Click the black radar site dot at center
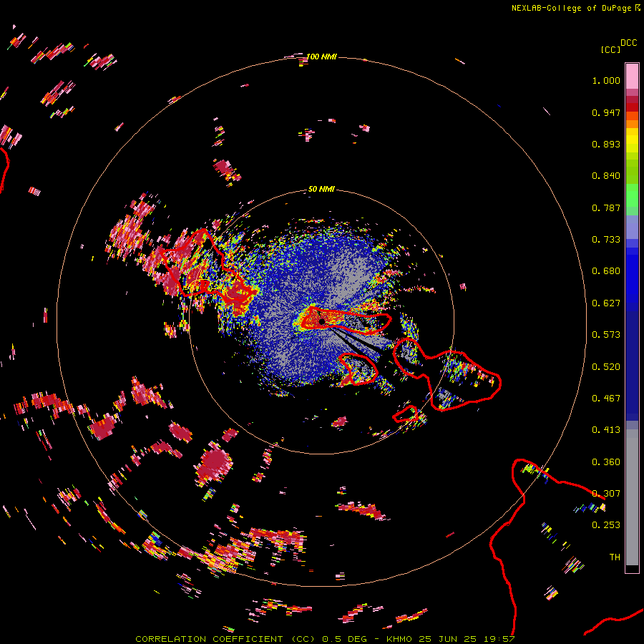 pyautogui.click(x=322, y=321)
